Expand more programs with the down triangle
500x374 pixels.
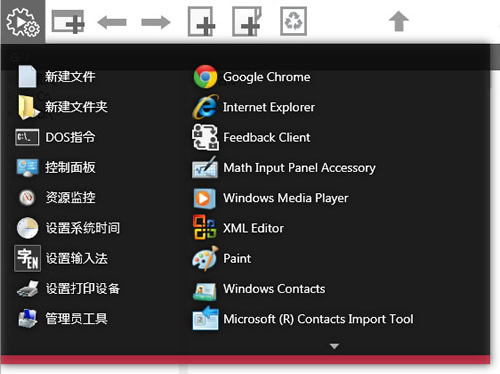(334, 346)
